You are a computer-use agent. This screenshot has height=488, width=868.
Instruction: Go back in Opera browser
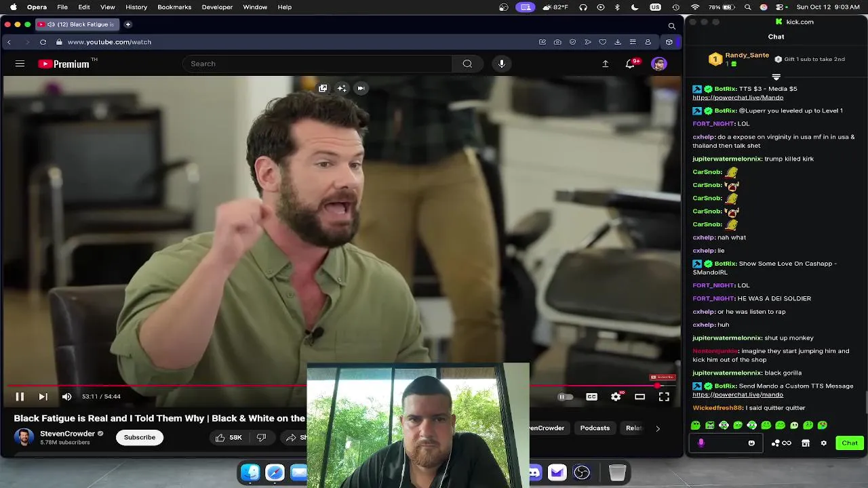click(x=9, y=42)
